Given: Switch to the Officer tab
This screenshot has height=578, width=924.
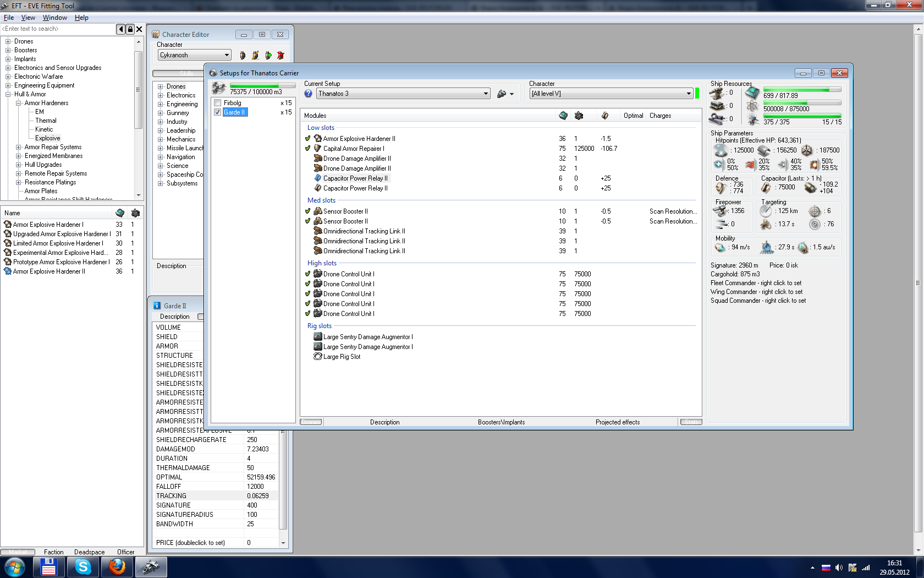Looking at the screenshot, I should 126,552.
